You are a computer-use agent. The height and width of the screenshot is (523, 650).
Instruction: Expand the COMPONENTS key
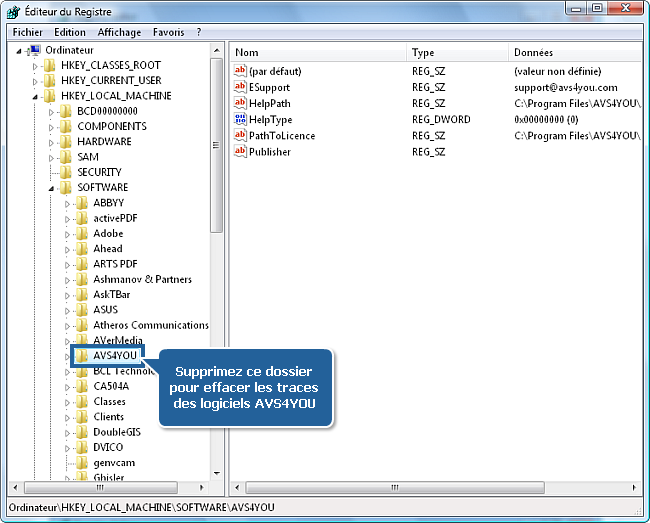[x=51, y=127]
